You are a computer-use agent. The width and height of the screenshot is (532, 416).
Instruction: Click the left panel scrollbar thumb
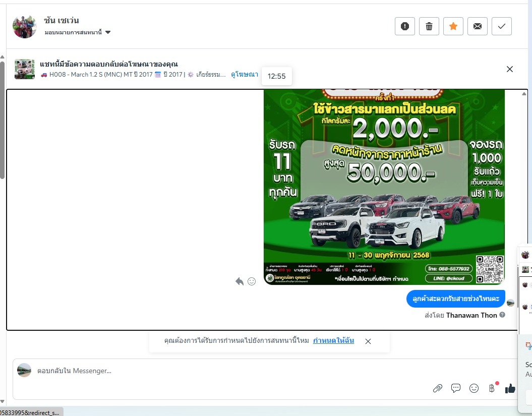tap(2, 119)
